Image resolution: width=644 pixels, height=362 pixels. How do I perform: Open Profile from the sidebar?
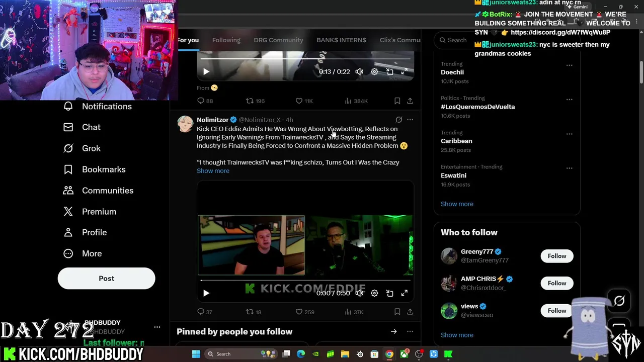pos(85,232)
